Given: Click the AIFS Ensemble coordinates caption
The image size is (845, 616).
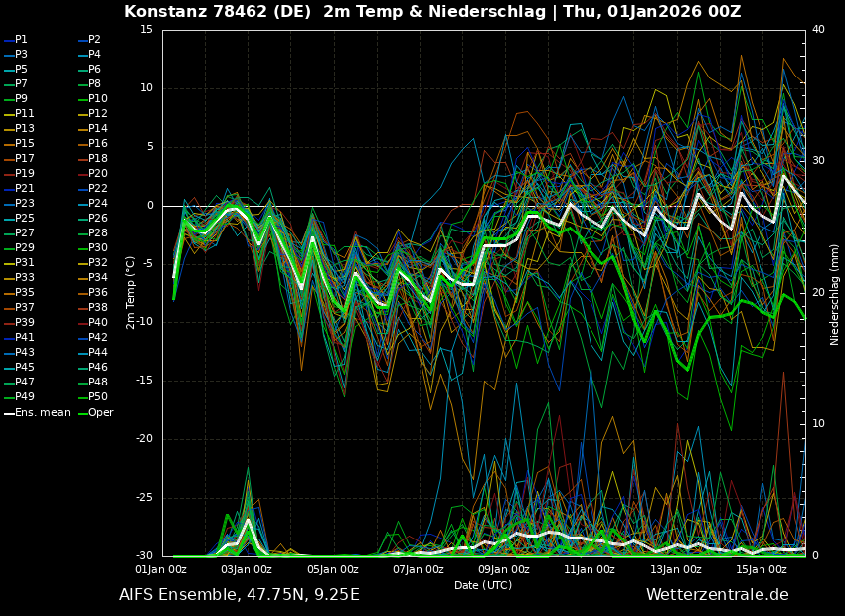Looking at the screenshot, I should (x=240, y=595).
